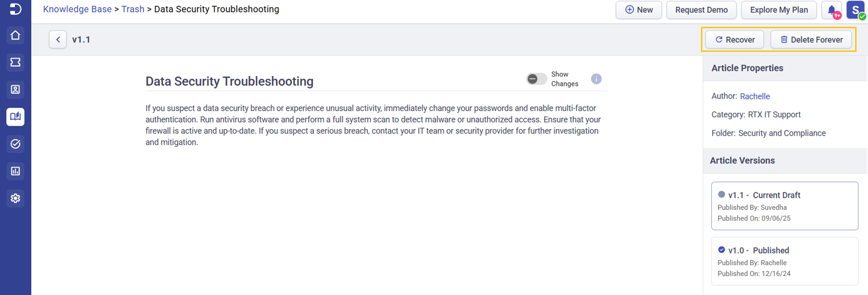Open the user profile avatar menu
Viewport: 868px width, 295px height.
click(856, 10)
